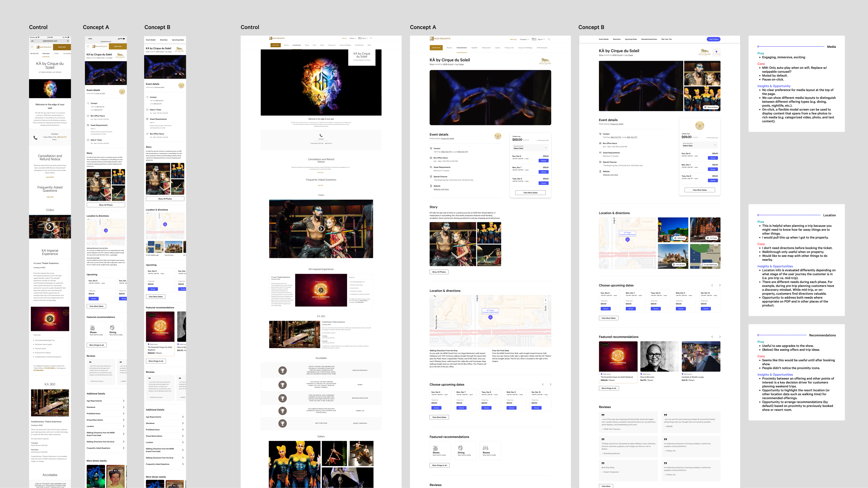Open View FAQ link in mobile Control

pyautogui.click(x=50, y=197)
